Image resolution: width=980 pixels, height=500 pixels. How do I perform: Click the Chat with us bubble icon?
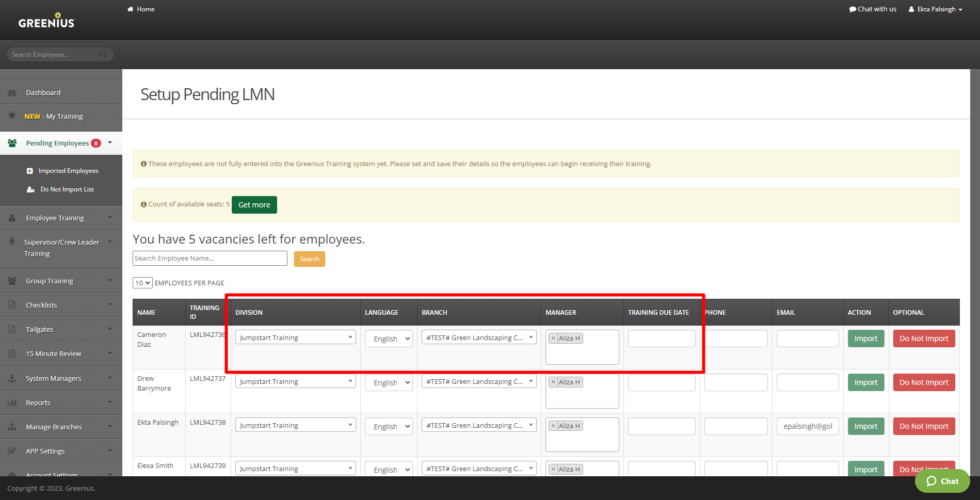[853, 9]
